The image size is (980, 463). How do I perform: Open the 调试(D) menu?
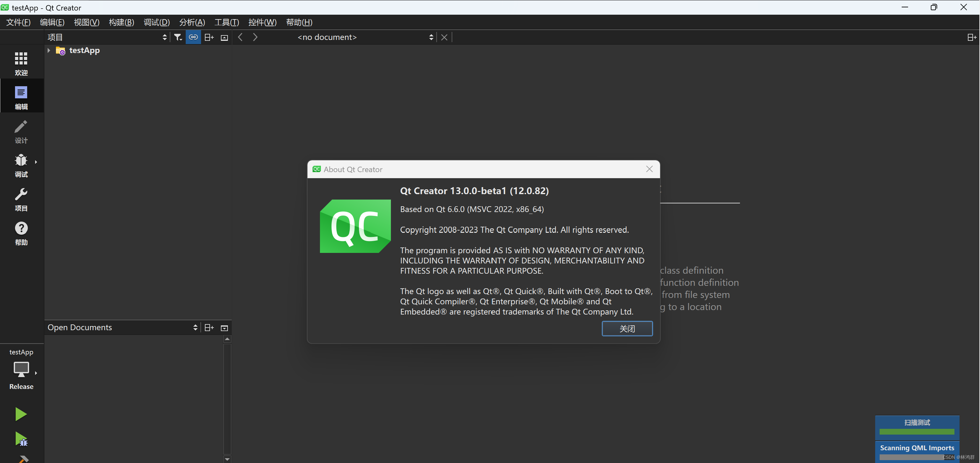pos(157,22)
